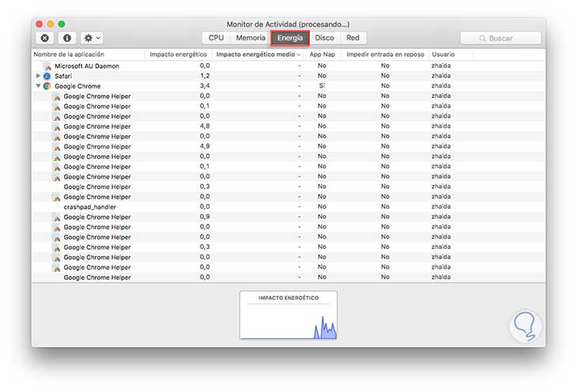Sort by Impacto energético column header
Image resolution: width=577 pixels, height=392 pixels.
point(178,55)
